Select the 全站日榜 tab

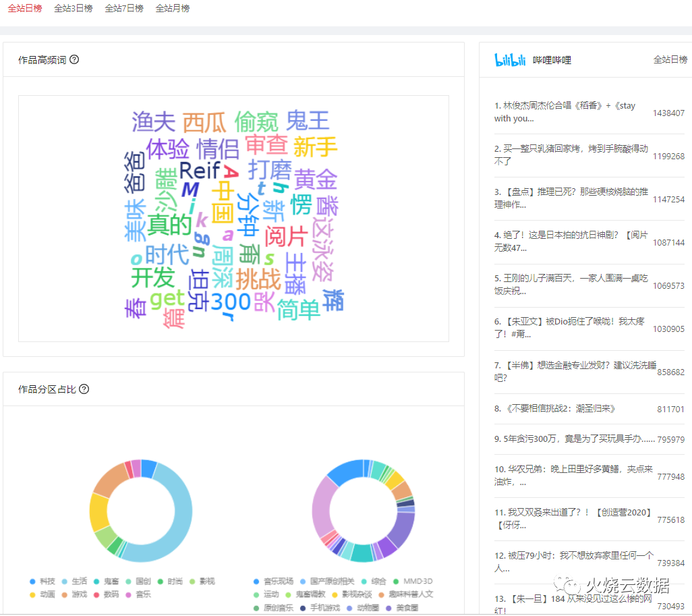(x=25, y=8)
